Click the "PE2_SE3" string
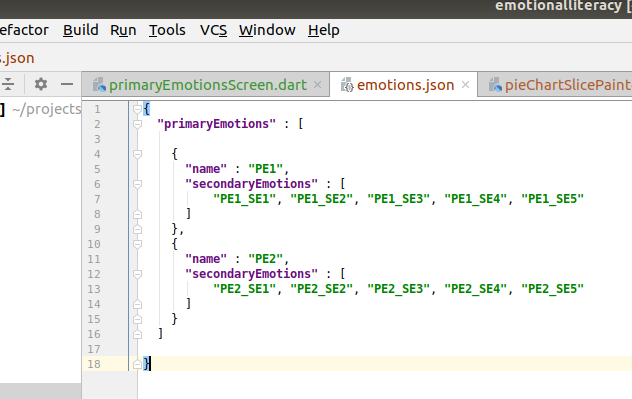632x399 pixels. 399,289
